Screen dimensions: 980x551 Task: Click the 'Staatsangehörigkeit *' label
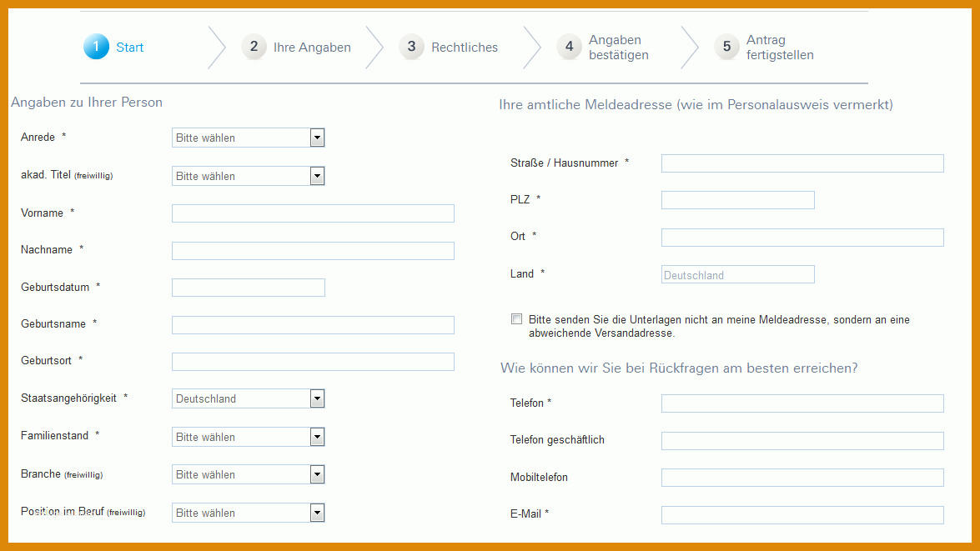pos(73,398)
